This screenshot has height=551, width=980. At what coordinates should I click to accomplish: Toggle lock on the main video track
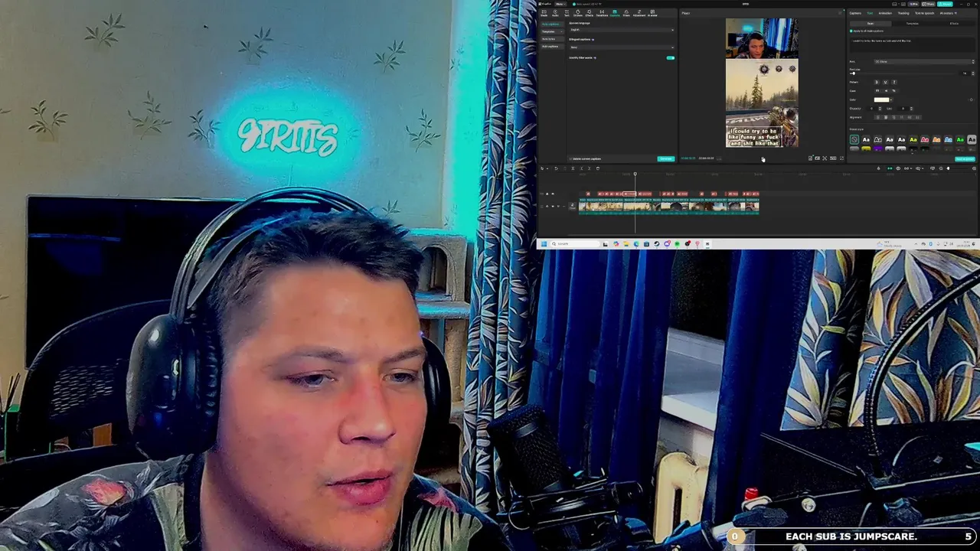coord(547,206)
